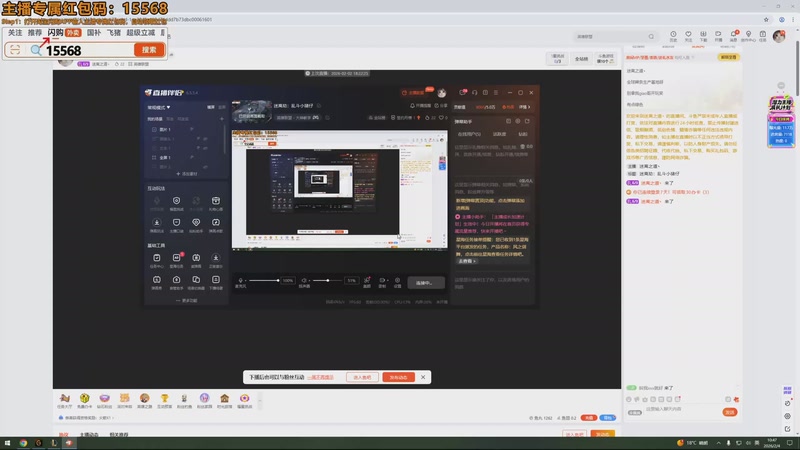This screenshot has width=800, height=450.
Task: Open 去查看 arrow in 弹幕助手 message
Action: (x=467, y=261)
